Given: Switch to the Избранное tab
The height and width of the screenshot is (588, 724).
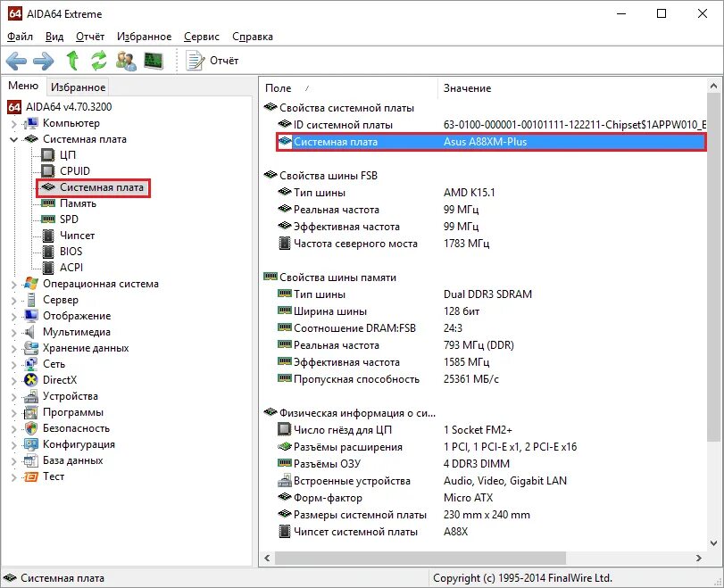Looking at the screenshot, I should click(78, 87).
